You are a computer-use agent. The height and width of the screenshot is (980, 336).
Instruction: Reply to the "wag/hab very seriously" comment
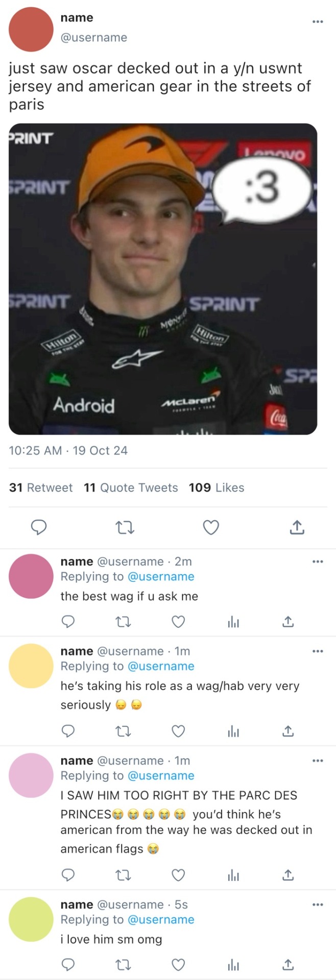tap(68, 731)
